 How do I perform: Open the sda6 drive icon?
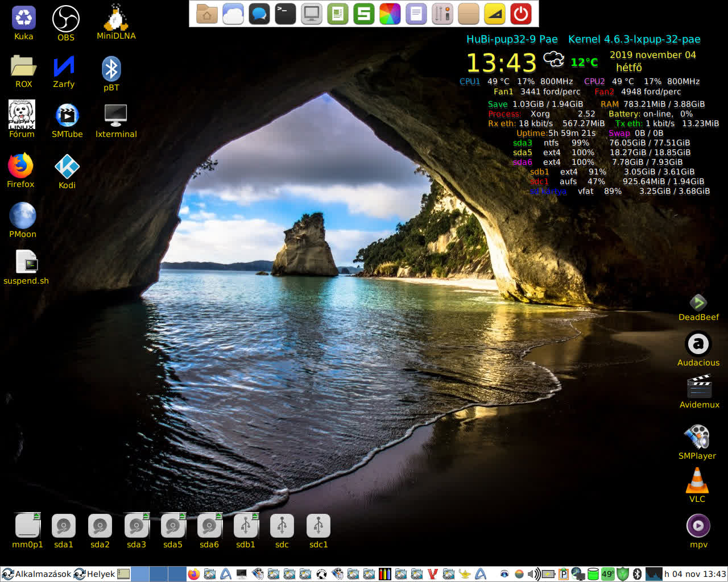(x=209, y=525)
